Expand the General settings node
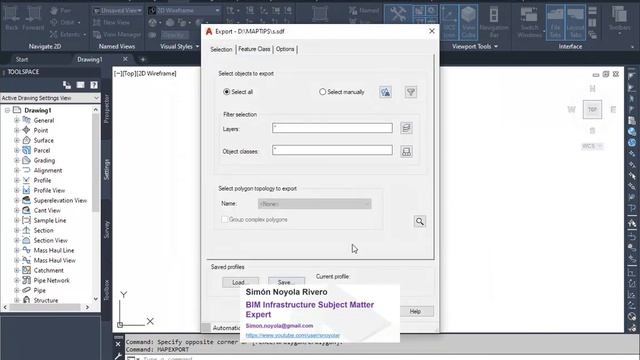This screenshot has height=360, width=640. pyautogui.click(x=17, y=120)
